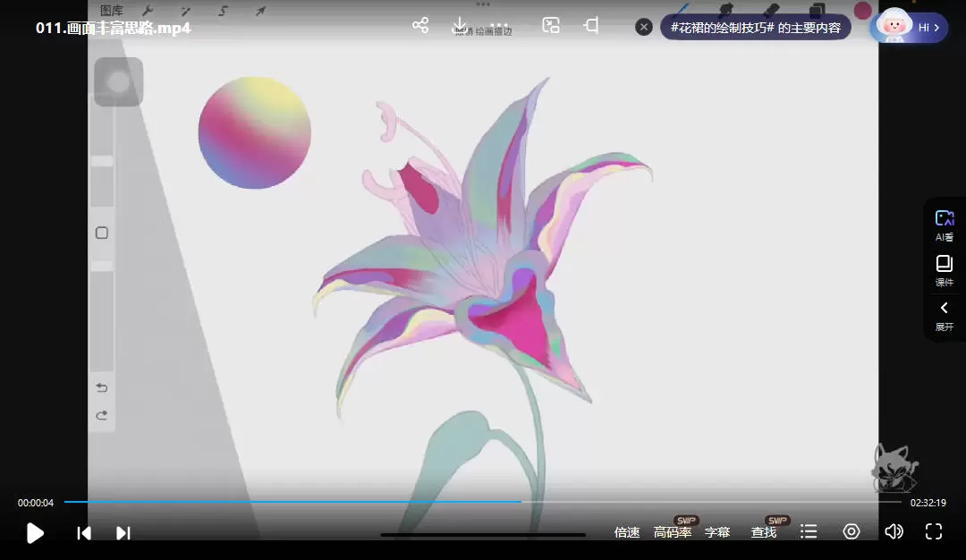The height and width of the screenshot is (560, 966).
Task: Click the brush preview box top-left of the canvas
Action: coord(118,82)
